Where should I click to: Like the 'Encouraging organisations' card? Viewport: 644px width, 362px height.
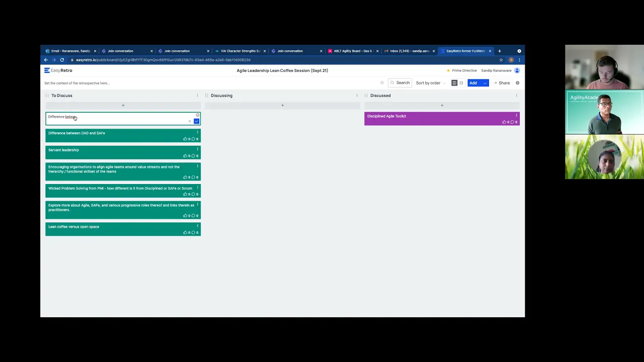pyautogui.click(x=185, y=177)
